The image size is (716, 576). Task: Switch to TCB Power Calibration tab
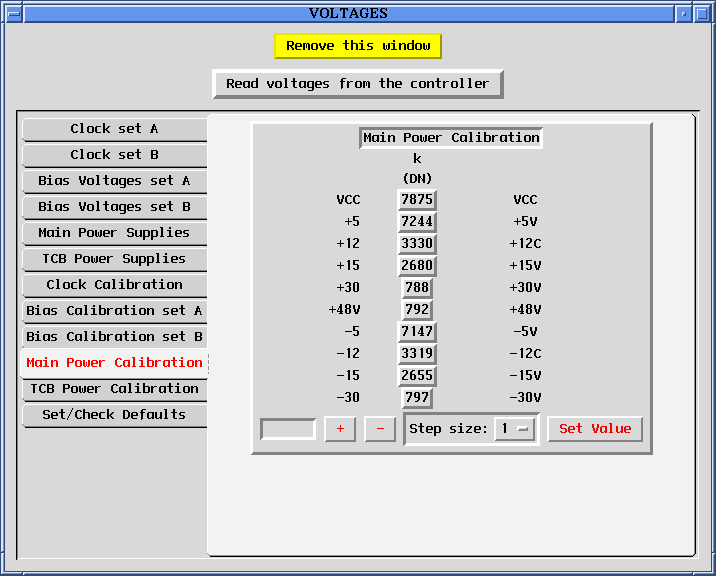[x=114, y=389]
